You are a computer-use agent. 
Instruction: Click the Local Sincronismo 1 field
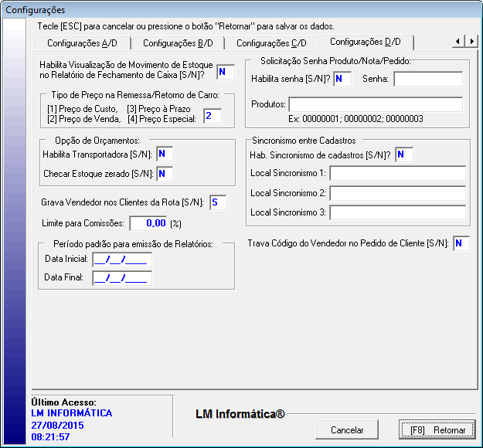pyautogui.click(x=397, y=173)
